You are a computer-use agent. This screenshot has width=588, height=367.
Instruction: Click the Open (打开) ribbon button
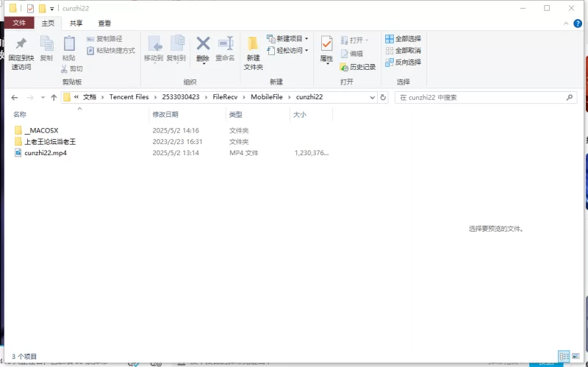pos(354,40)
